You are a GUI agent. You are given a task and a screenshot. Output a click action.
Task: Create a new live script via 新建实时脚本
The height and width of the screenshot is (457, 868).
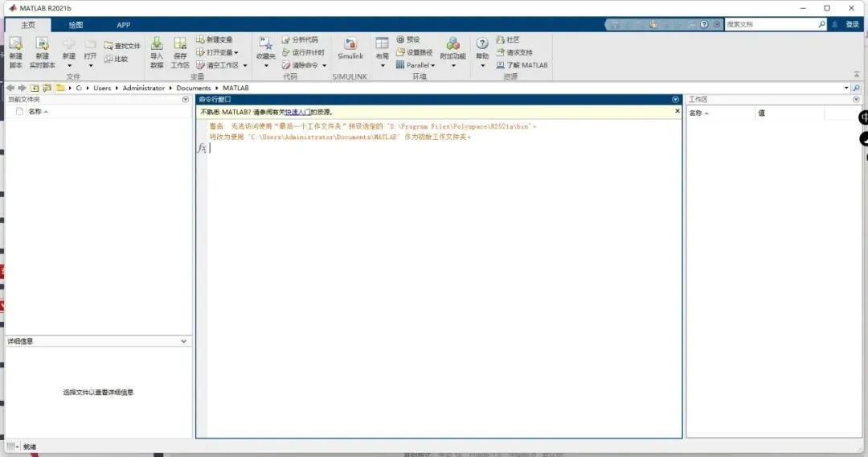(42, 52)
